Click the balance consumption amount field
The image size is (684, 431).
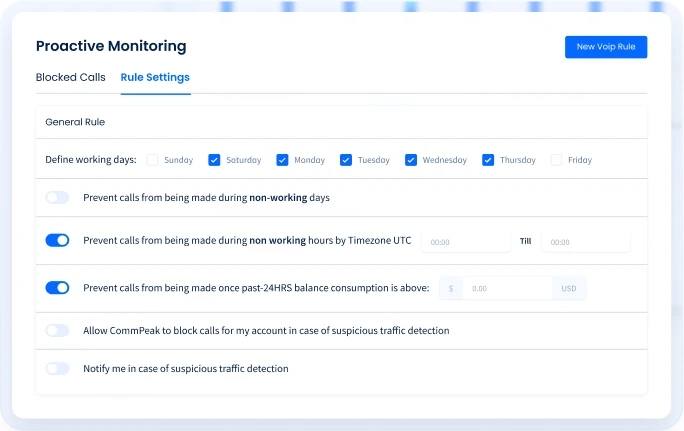tap(507, 289)
